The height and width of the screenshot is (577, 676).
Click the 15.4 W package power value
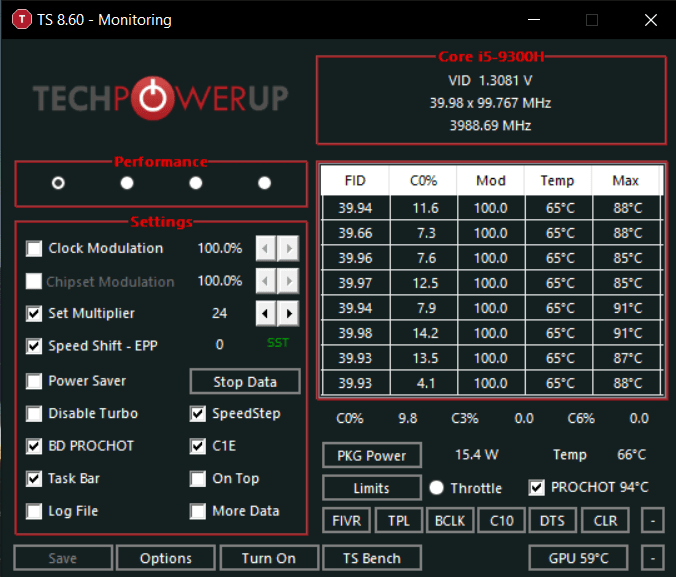click(x=477, y=455)
